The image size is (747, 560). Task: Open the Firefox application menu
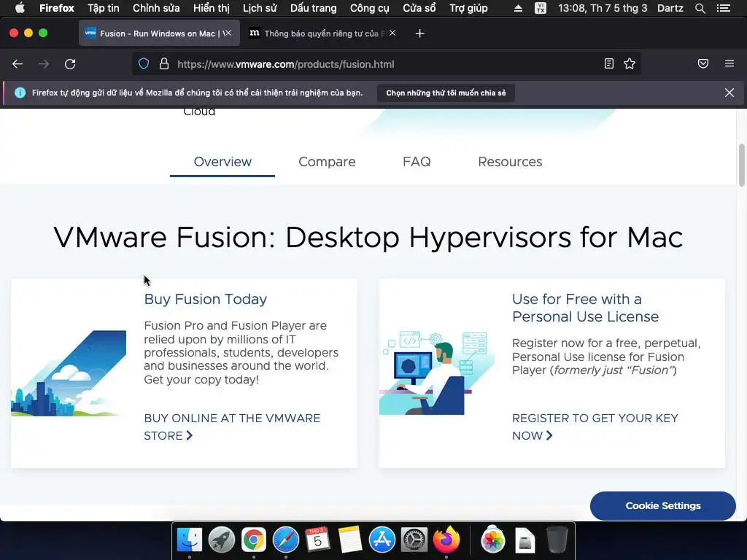(x=57, y=8)
